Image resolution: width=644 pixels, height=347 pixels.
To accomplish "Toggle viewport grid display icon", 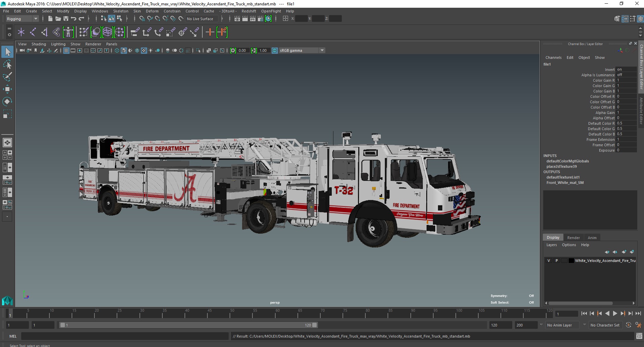I will pyautogui.click(x=66, y=50).
